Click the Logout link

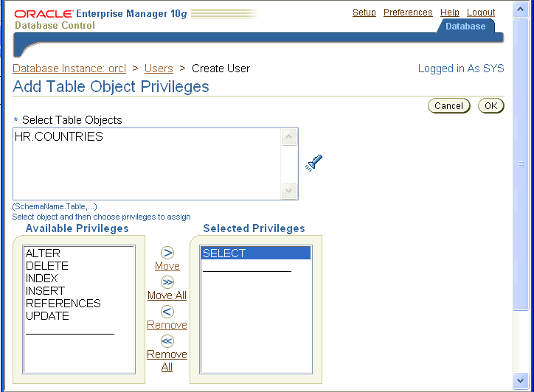tap(481, 13)
